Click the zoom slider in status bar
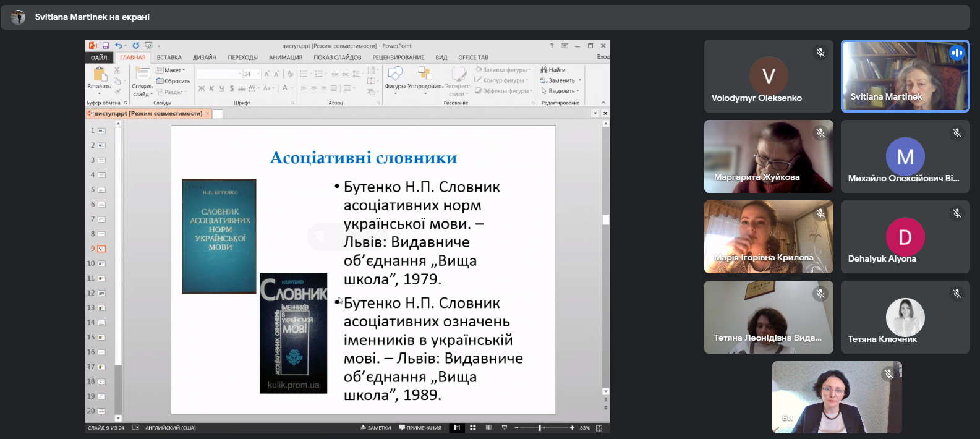980x439 pixels. pyautogui.click(x=540, y=428)
